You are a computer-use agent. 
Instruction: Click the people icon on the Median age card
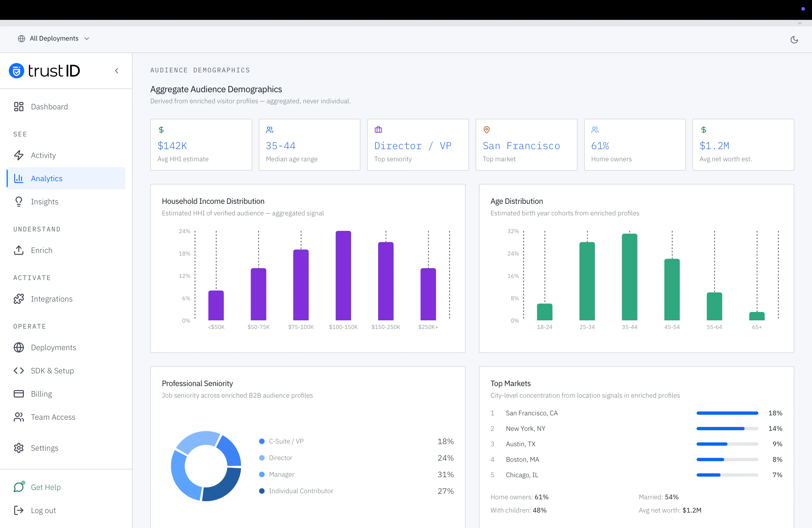(x=270, y=130)
